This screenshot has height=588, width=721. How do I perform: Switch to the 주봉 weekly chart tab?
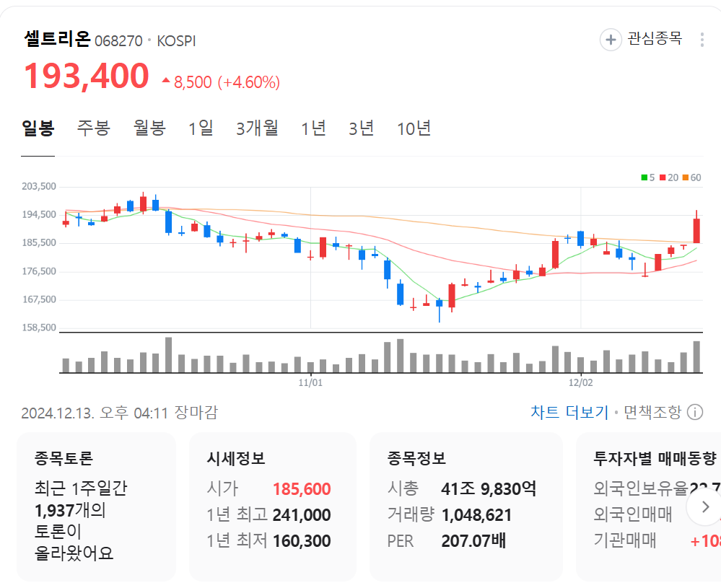coord(94,128)
